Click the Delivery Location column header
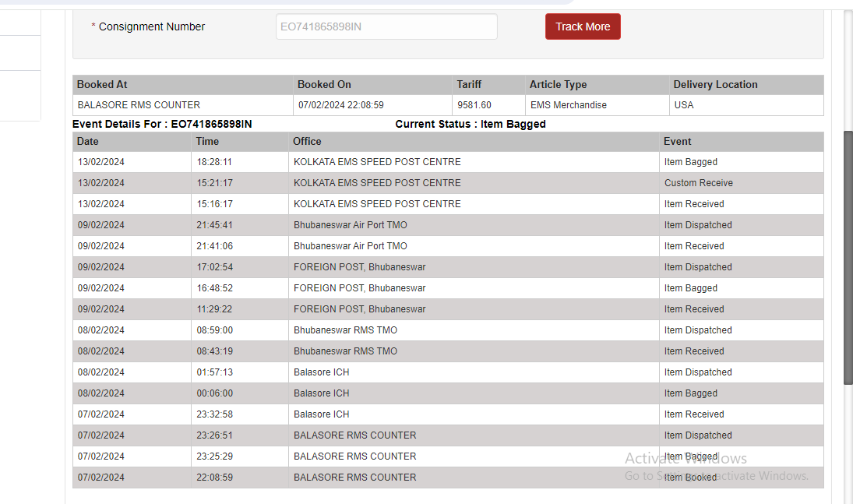The height and width of the screenshot is (504, 853). click(746, 84)
